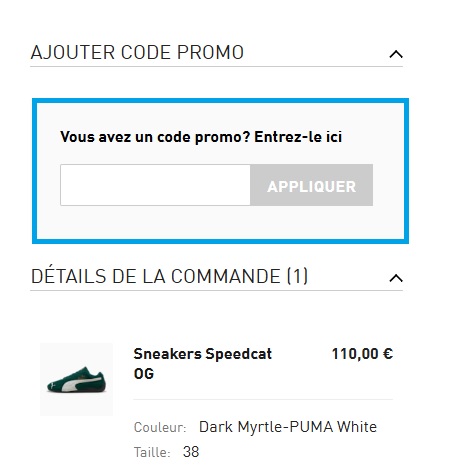Select the 'OG' second line of the product name

[x=144, y=374]
